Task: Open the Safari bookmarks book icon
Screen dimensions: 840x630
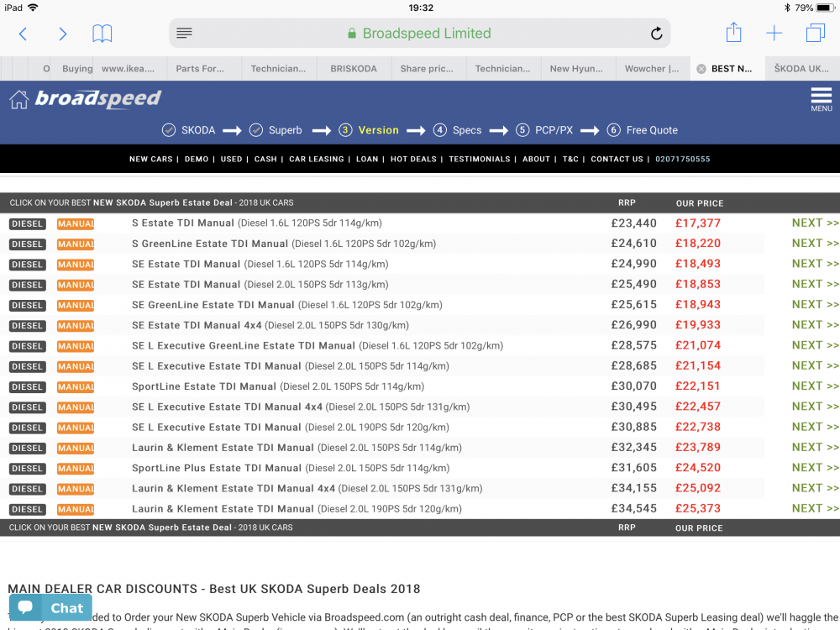Action: [x=102, y=34]
